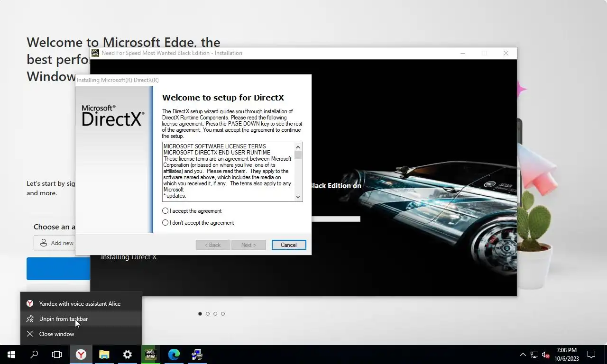Click the X icon beside 'Close window'
Viewport: 607px width, 364px height.
[30, 334]
